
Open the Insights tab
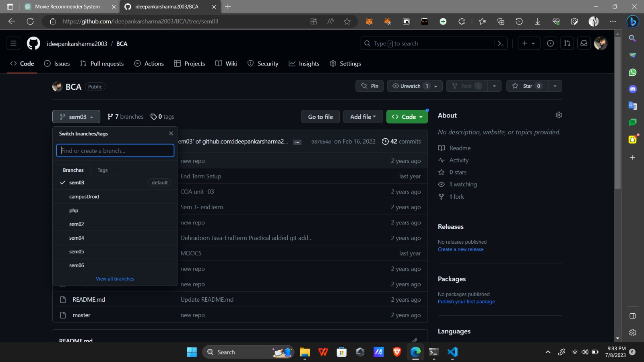[x=304, y=64]
